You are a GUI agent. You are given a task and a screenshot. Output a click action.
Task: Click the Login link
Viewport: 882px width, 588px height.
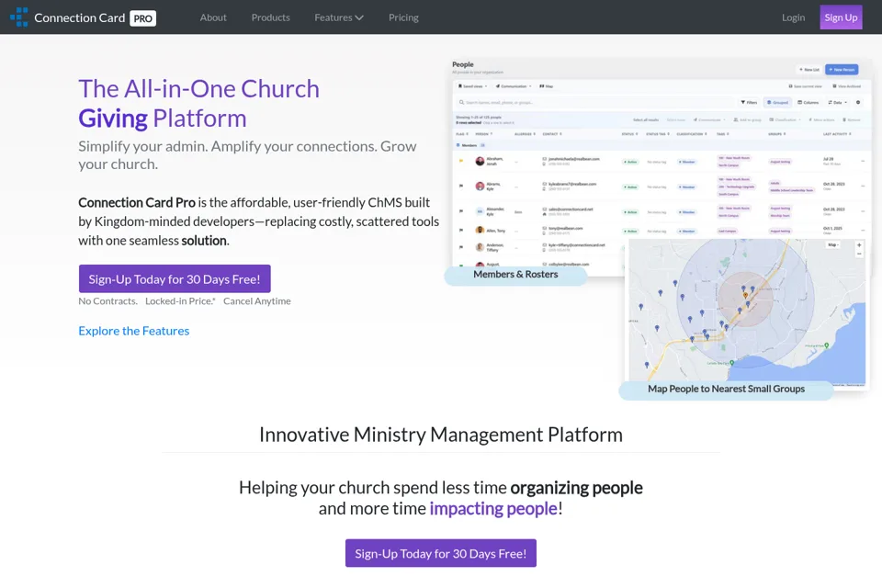(x=793, y=17)
